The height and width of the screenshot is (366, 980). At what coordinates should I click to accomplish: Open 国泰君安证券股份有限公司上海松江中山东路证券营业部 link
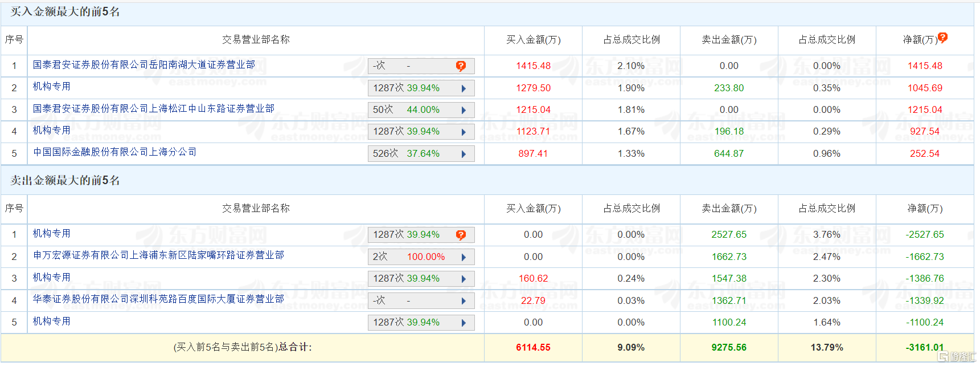(154, 108)
